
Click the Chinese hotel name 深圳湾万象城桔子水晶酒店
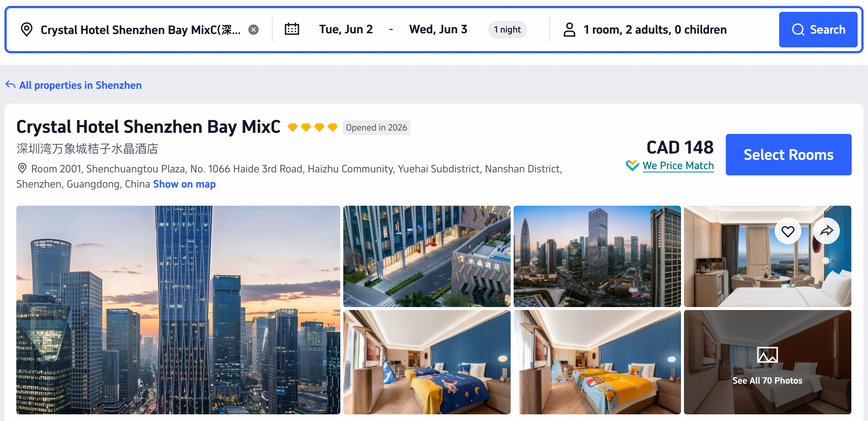87,149
